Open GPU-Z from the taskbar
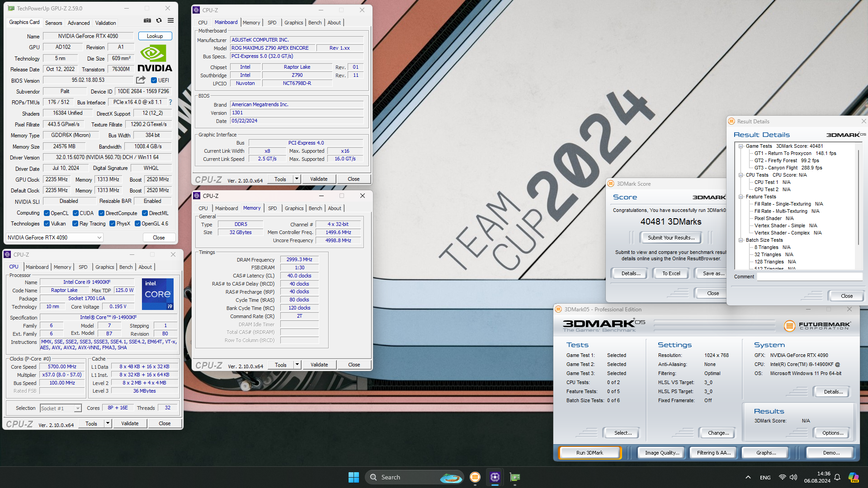The width and height of the screenshot is (868, 488). (x=515, y=477)
